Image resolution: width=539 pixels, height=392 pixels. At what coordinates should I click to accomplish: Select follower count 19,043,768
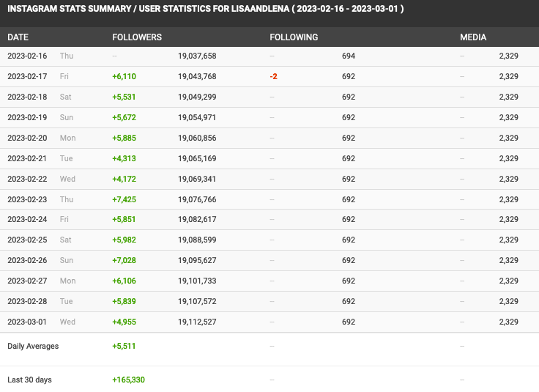pos(197,76)
